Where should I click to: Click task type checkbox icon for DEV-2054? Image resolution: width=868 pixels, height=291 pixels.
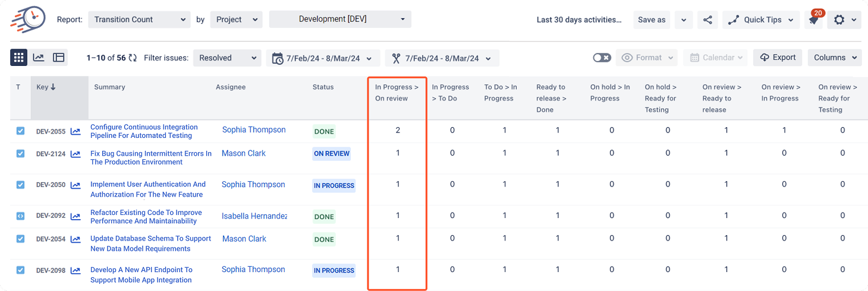[x=20, y=239]
